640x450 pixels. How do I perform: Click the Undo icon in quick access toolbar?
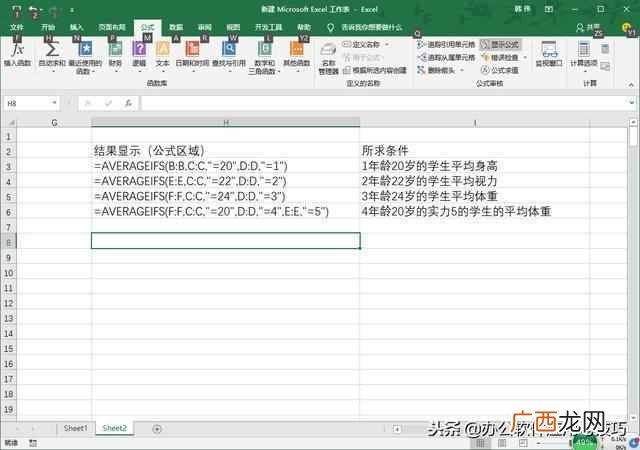(x=34, y=10)
